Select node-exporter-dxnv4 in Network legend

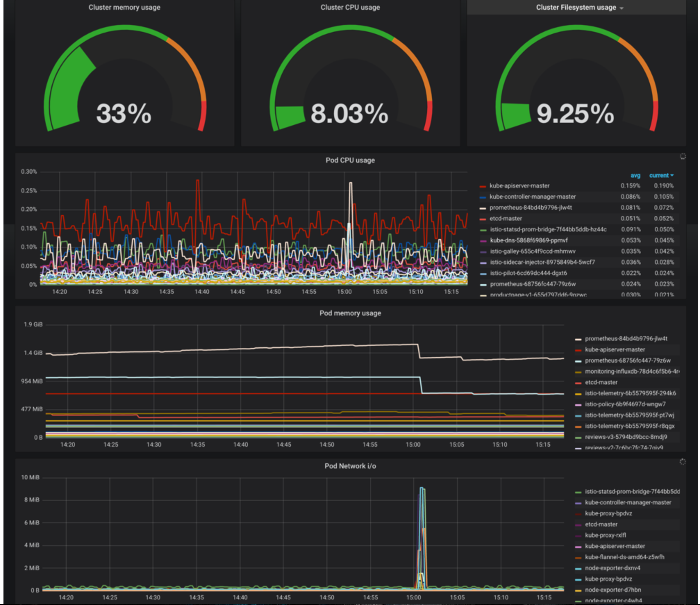pos(612,568)
